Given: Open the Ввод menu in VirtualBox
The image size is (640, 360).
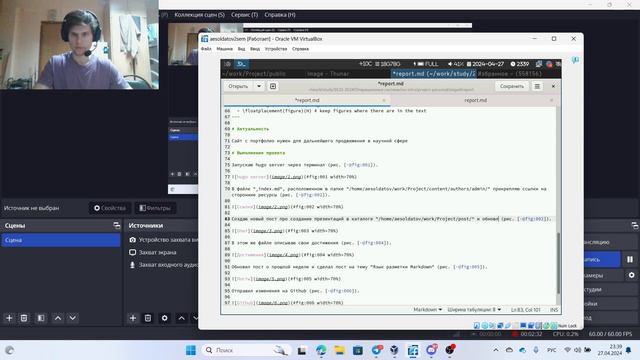Looking at the screenshot, I should tap(255, 49).
